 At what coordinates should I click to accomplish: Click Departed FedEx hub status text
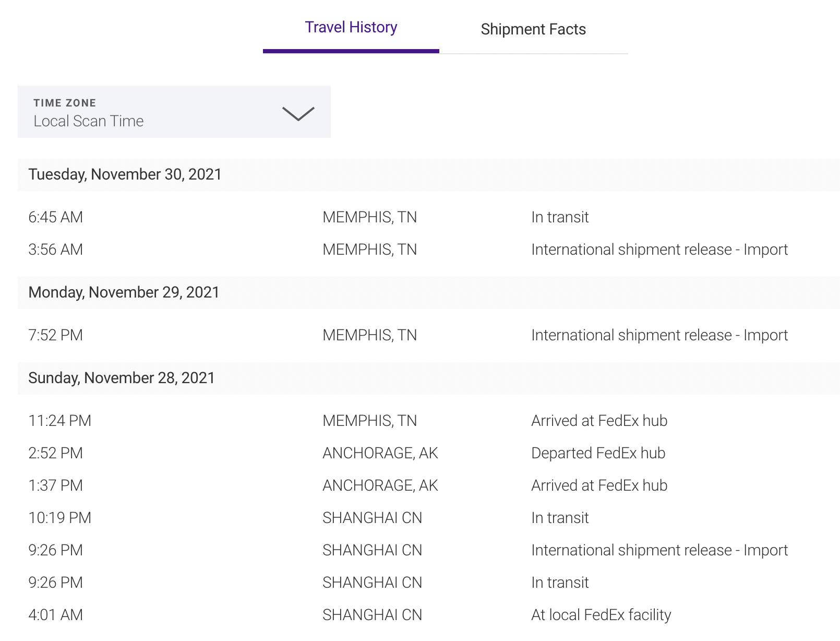tap(598, 453)
